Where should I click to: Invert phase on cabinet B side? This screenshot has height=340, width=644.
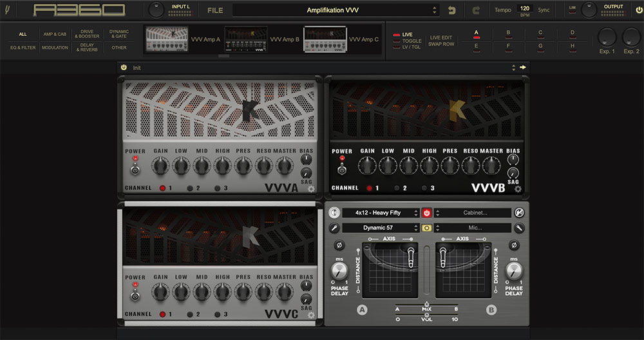pyautogui.click(x=514, y=245)
